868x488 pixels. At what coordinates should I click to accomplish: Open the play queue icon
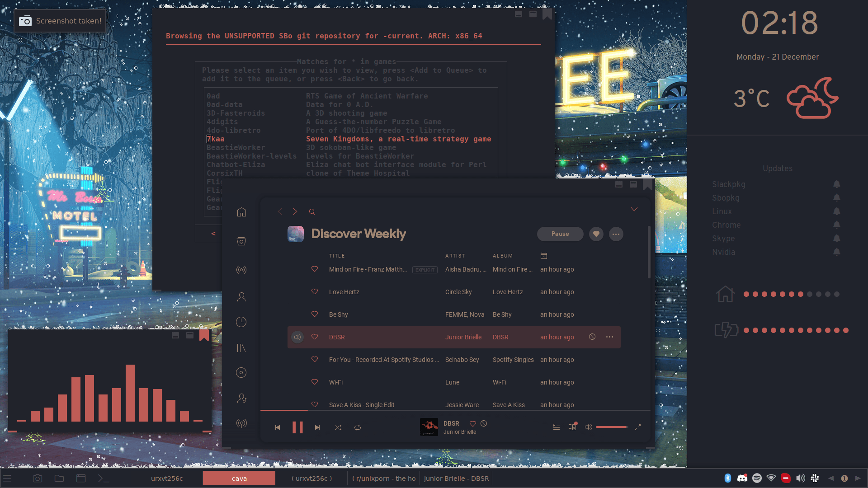[557, 427]
